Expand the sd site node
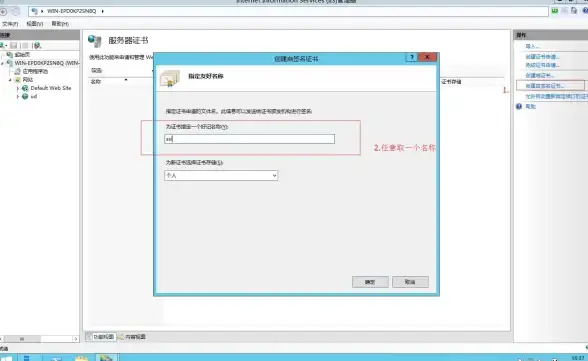This screenshot has width=588, height=361. tap(18, 96)
